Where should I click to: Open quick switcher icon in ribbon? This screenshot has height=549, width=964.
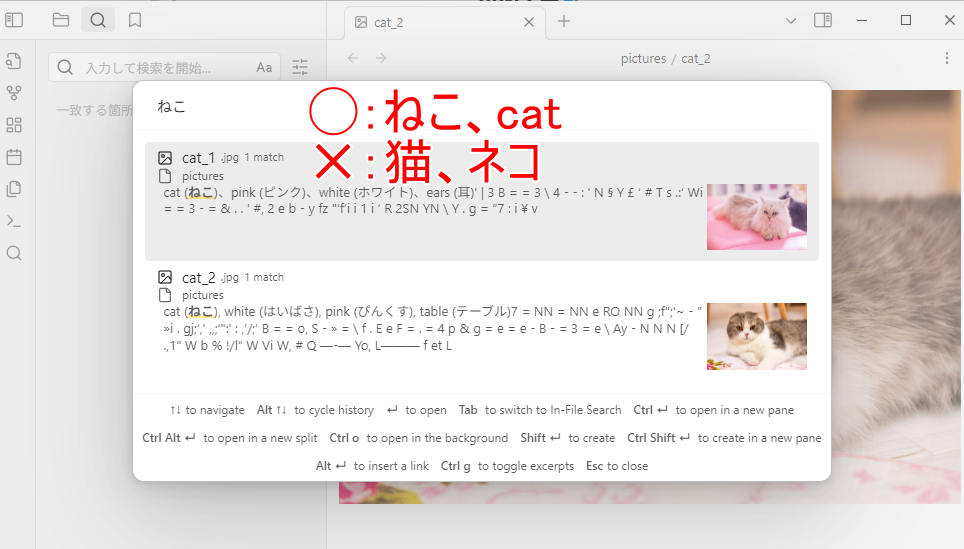(14, 61)
